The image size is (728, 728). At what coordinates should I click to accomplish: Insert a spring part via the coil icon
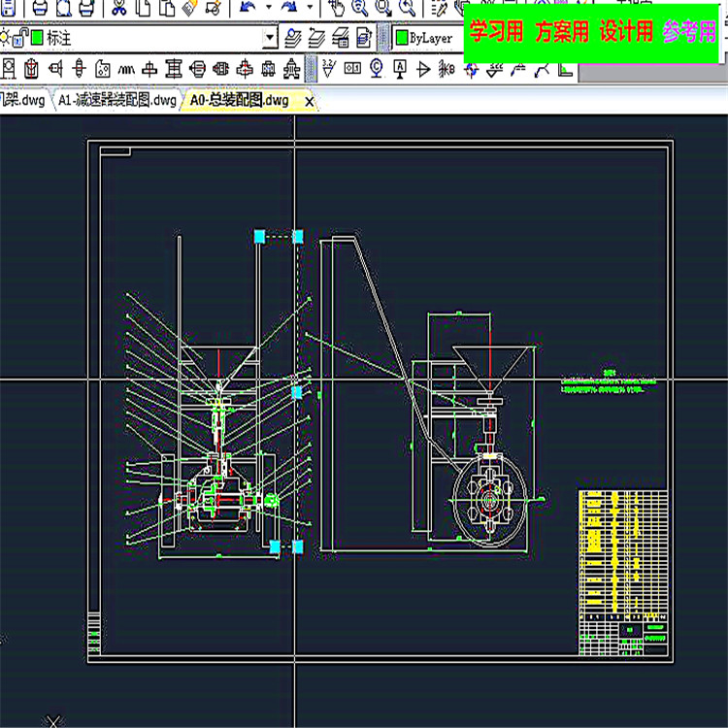coord(126,70)
